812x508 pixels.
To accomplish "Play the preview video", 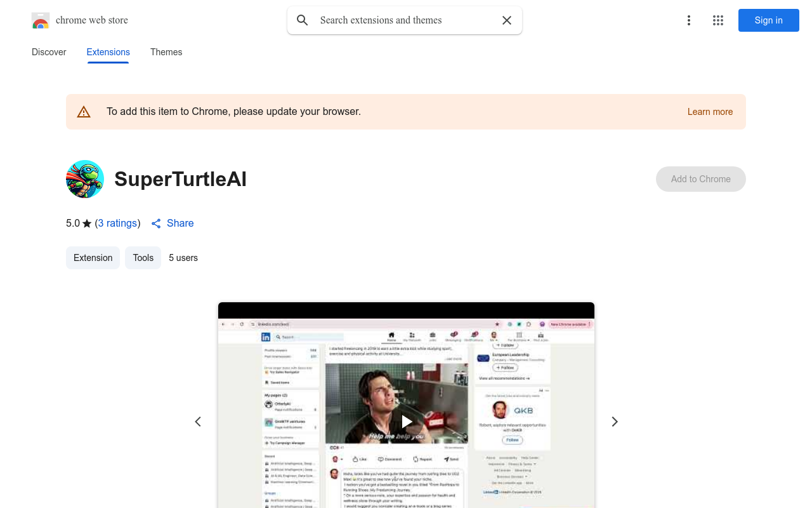I will coord(407,422).
